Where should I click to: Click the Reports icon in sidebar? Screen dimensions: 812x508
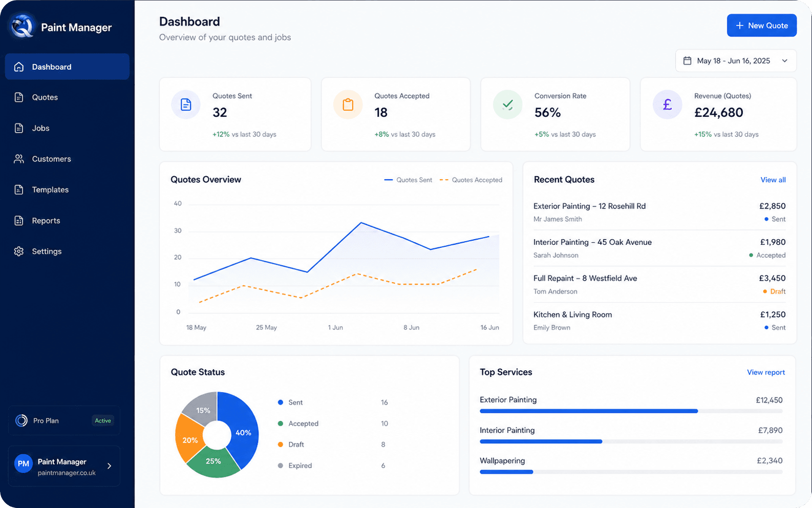19,221
